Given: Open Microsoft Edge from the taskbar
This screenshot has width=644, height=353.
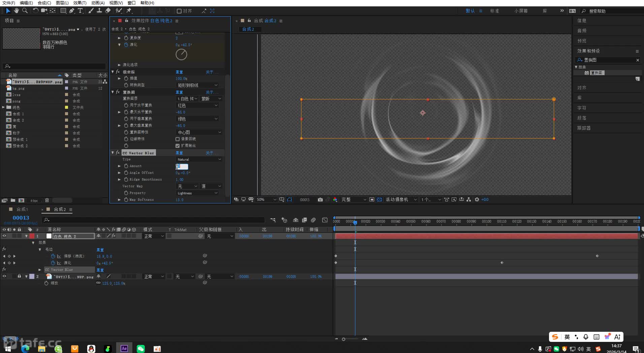Looking at the screenshot, I should pyautogui.click(x=25, y=349).
